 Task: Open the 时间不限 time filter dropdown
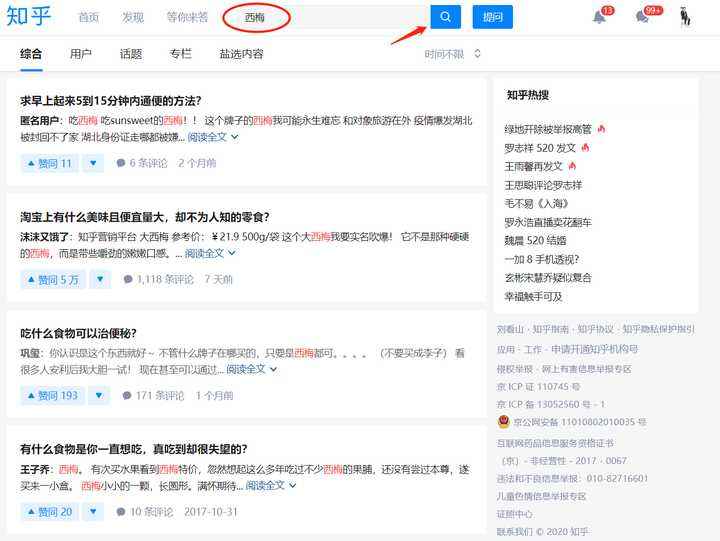coord(452,54)
